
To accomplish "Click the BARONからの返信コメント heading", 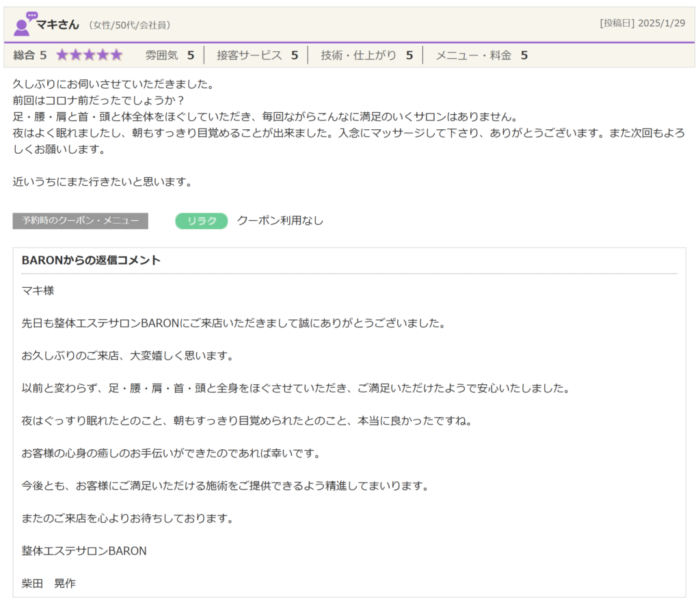I will click(x=91, y=260).
